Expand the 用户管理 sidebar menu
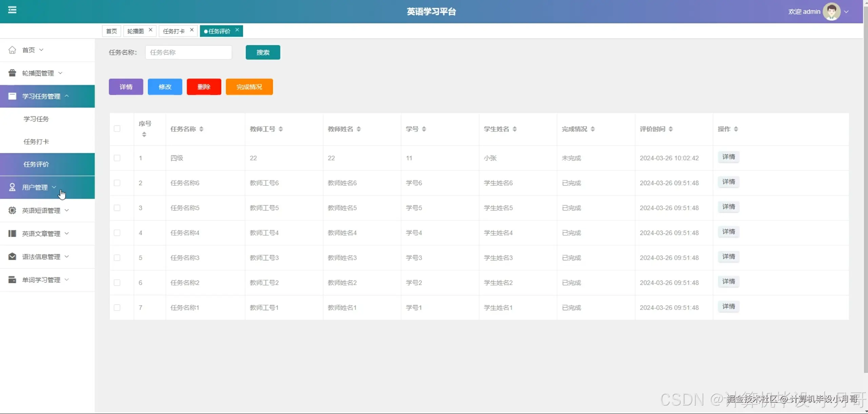The width and height of the screenshot is (868, 414). 35,187
